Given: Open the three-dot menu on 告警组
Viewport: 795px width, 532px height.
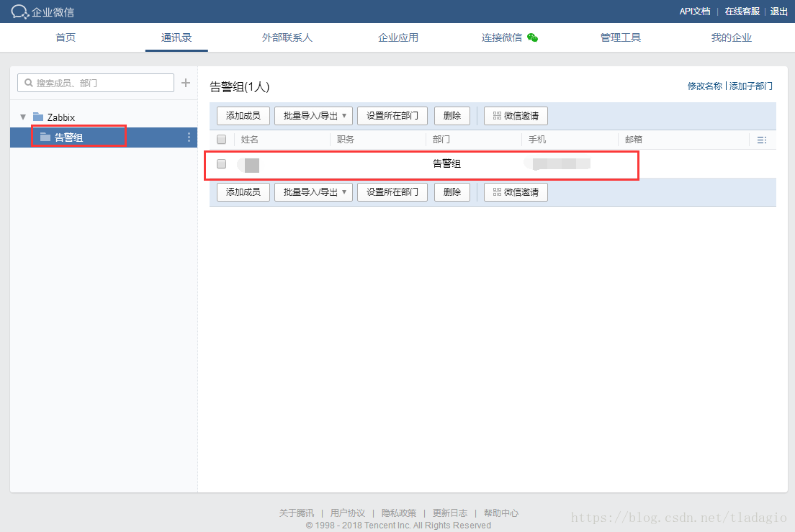Looking at the screenshot, I should pos(189,137).
